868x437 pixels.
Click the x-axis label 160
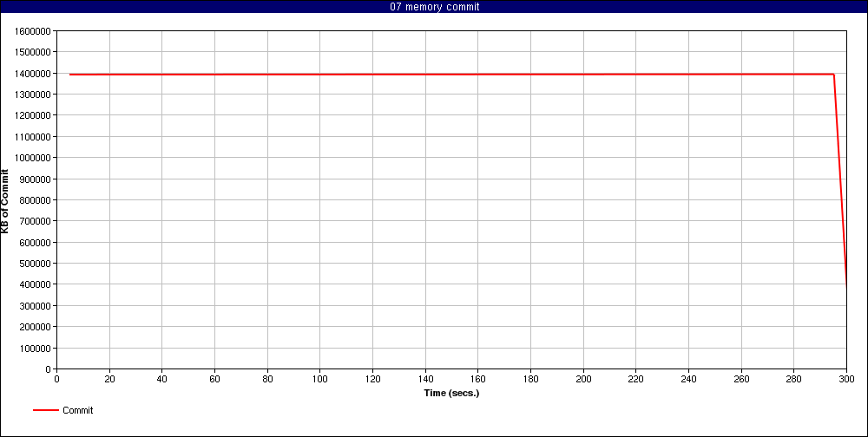(x=478, y=379)
